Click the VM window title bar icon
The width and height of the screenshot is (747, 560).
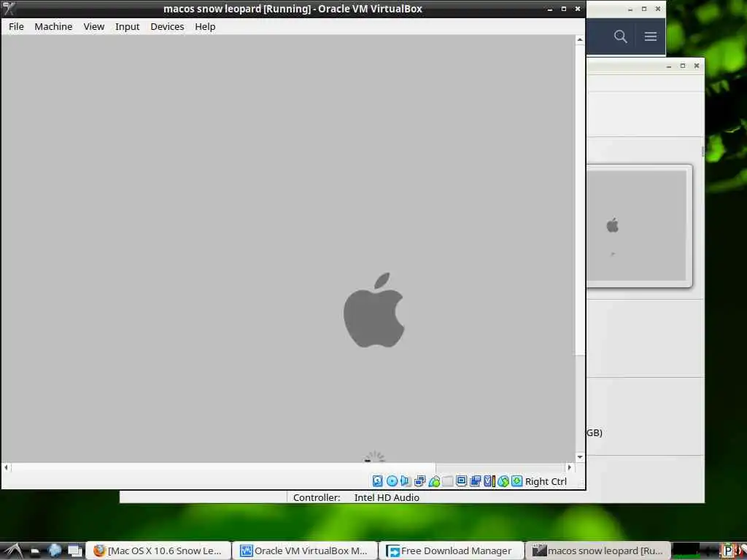9,9
